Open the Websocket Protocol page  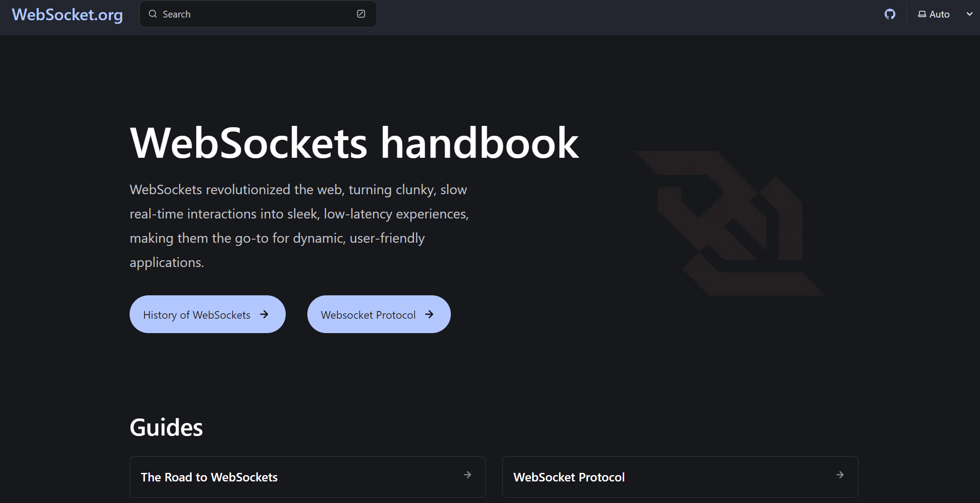pos(378,314)
